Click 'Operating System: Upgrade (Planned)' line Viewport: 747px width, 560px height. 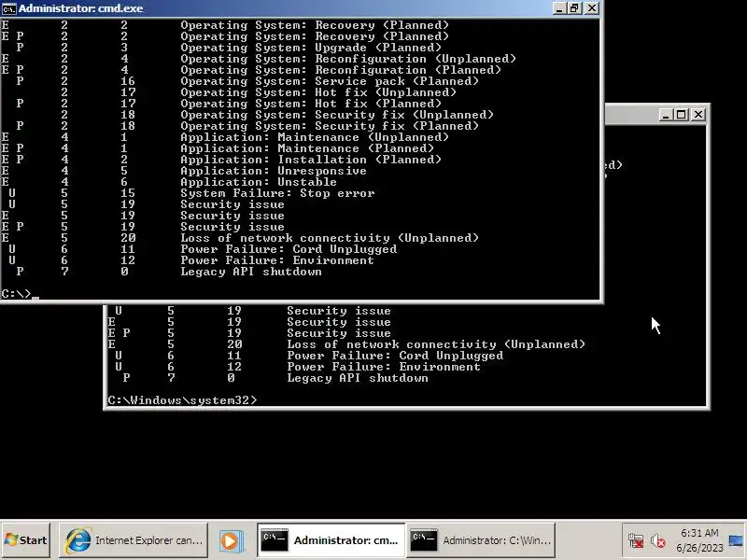(311, 48)
